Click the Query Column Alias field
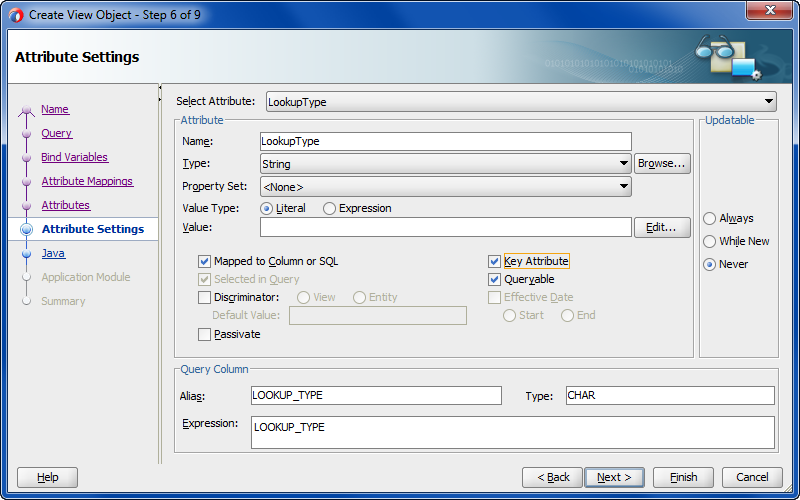This screenshot has width=800, height=500. [376, 395]
